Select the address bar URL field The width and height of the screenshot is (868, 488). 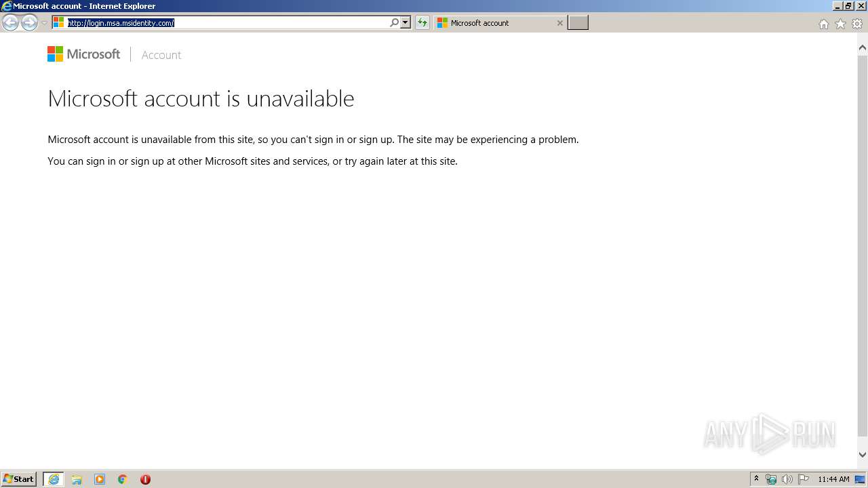click(228, 23)
